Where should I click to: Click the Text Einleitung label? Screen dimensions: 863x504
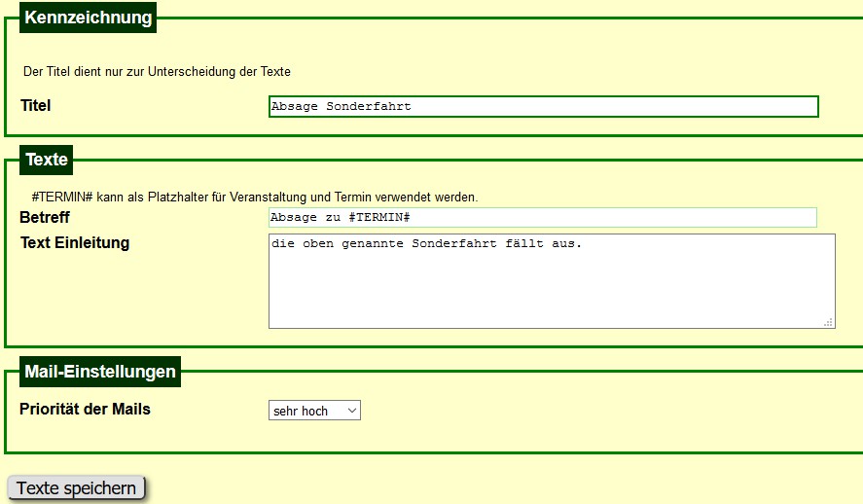pos(75,242)
